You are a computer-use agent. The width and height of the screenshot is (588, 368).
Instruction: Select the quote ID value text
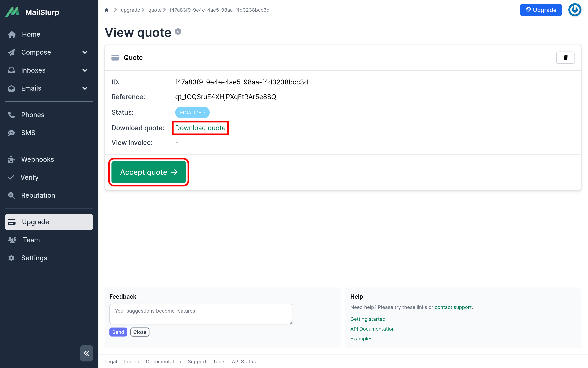[241, 82]
